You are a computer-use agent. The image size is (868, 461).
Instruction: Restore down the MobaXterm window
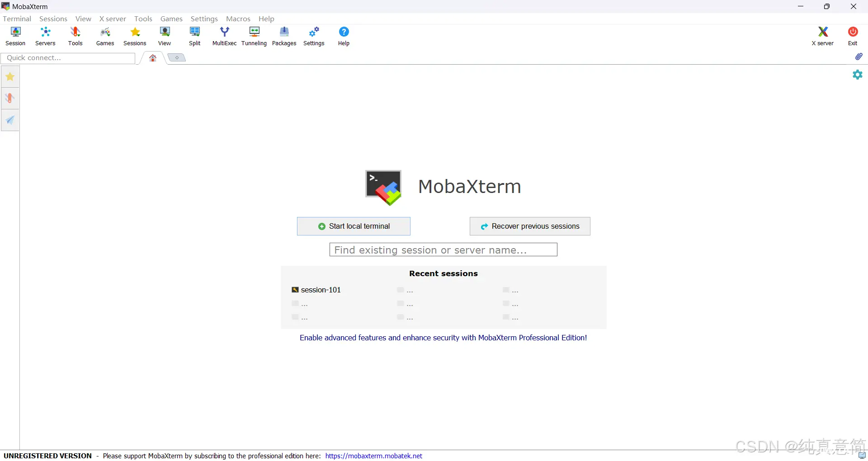827,6
